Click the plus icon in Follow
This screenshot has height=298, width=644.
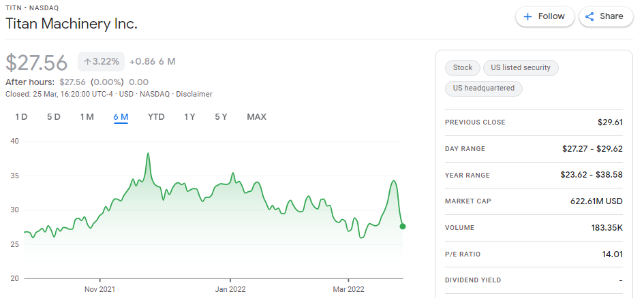(x=527, y=16)
